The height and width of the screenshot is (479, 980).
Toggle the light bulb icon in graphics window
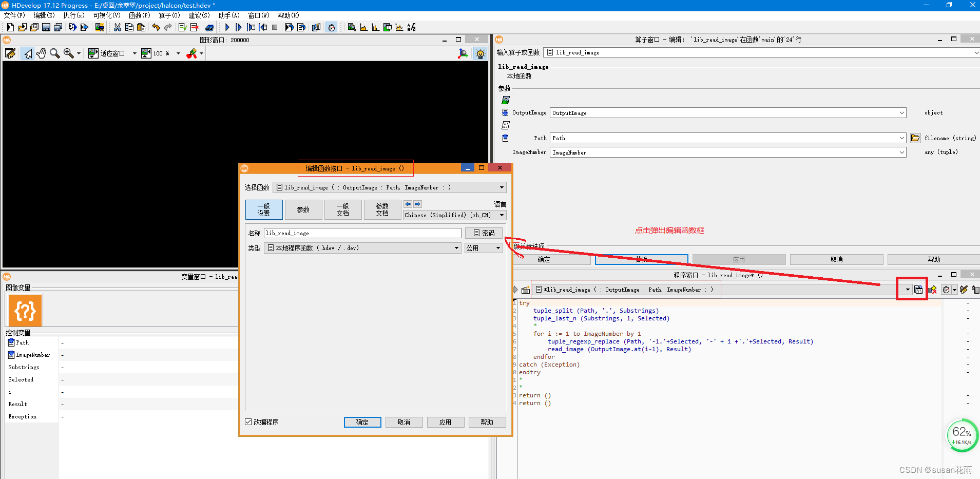pos(480,53)
